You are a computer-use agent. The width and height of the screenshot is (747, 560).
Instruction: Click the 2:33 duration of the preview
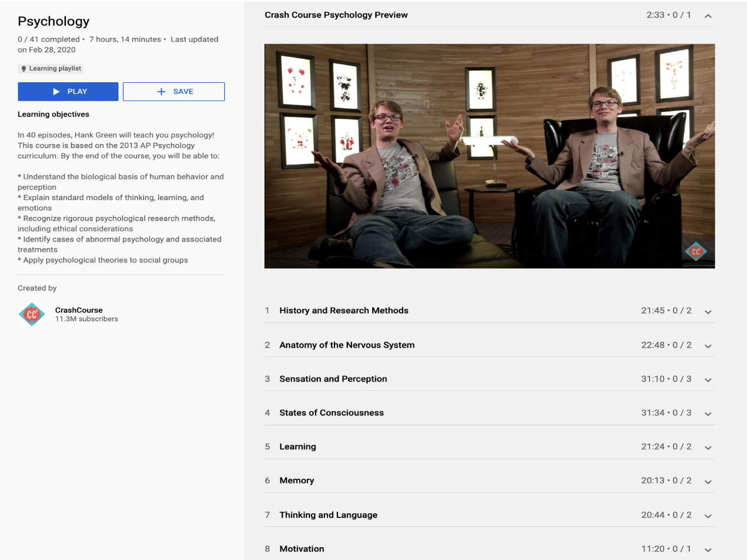point(655,15)
